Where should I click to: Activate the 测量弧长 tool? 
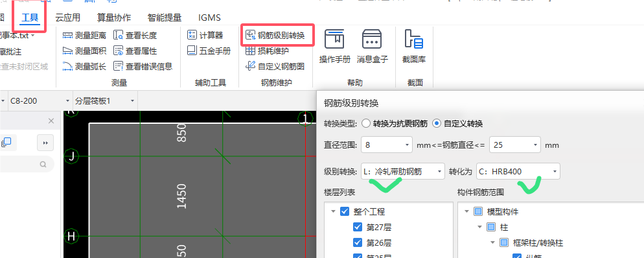[84, 66]
